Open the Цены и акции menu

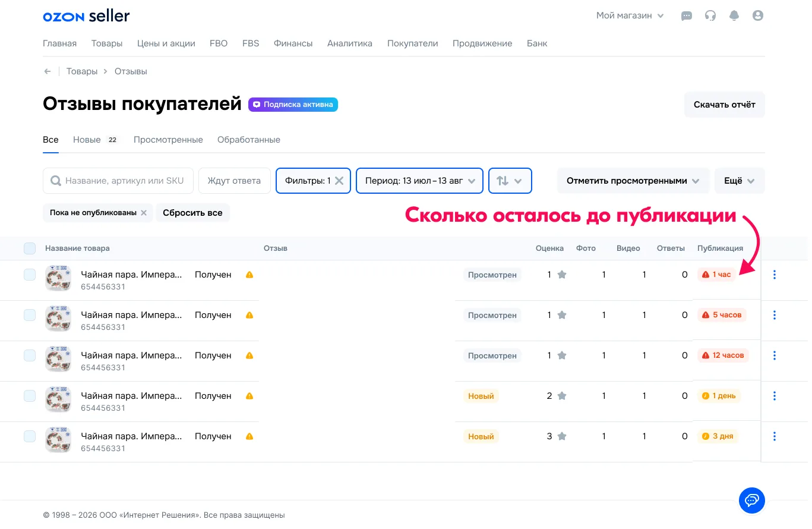pos(166,43)
